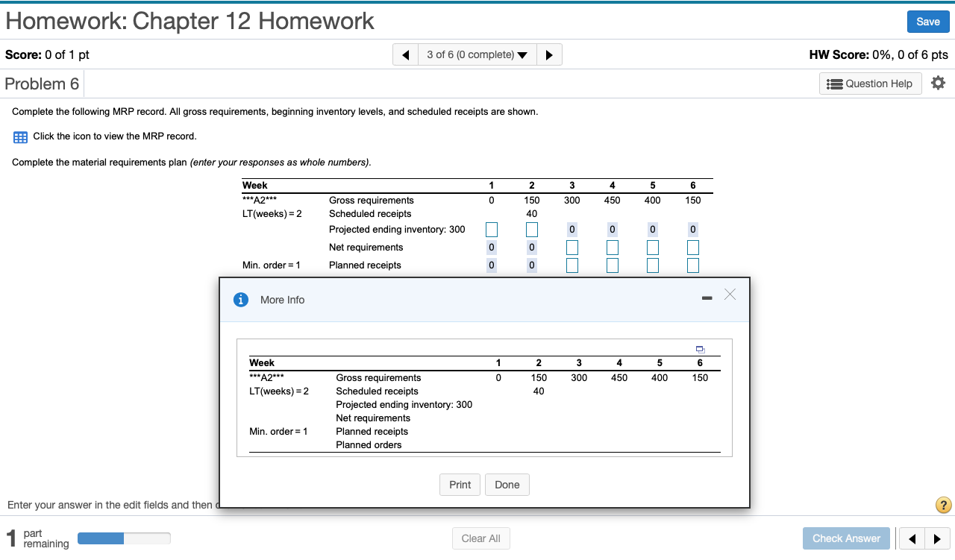Click the yellow help question mark icon
Image resolution: width=955 pixels, height=560 pixels.
942,505
